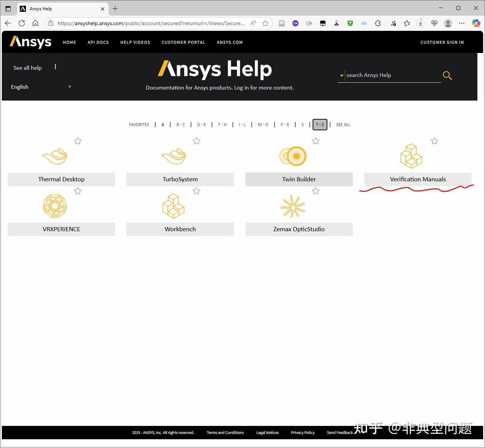
Task: Open browser downloads icon
Action: [x=420, y=23]
